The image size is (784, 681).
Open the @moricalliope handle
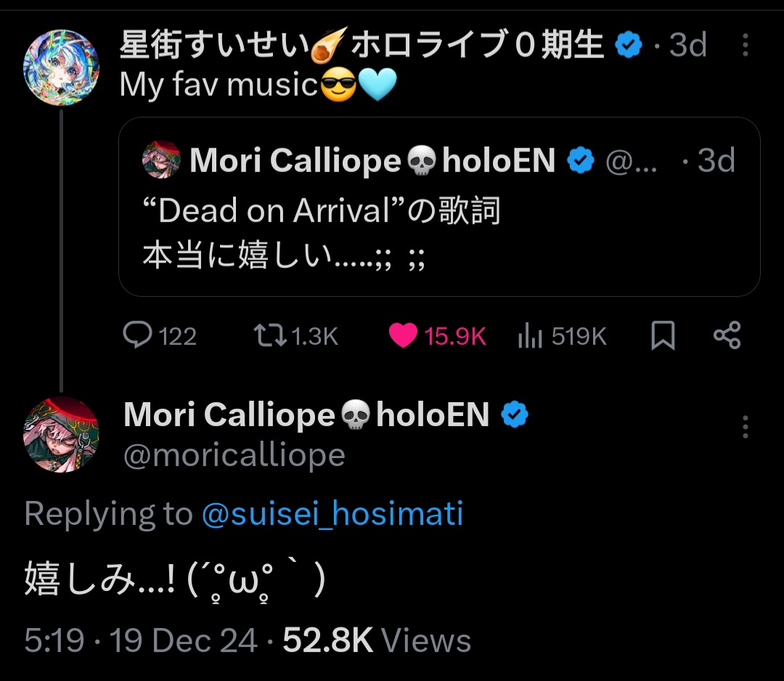[x=234, y=455]
